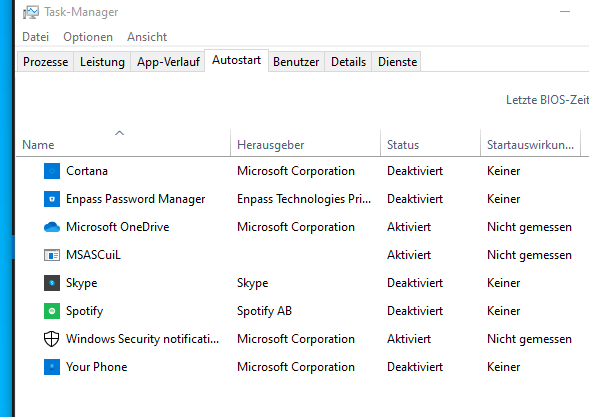Click the MSASCuiL icon

click(x=52, y=255)
